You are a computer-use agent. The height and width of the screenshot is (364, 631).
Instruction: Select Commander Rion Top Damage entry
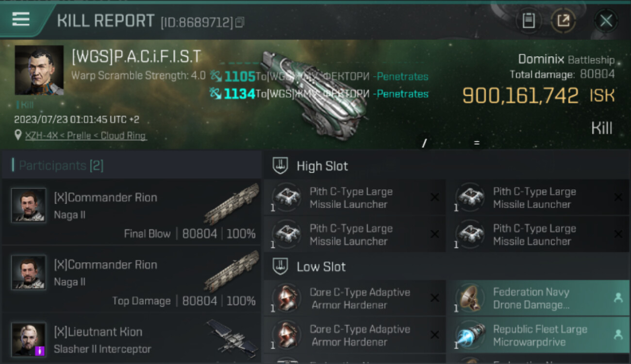click(x=131, y=280)
